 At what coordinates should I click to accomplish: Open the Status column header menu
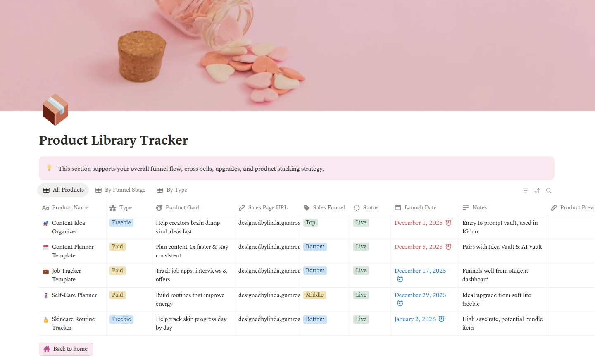(x=370, y=208)
